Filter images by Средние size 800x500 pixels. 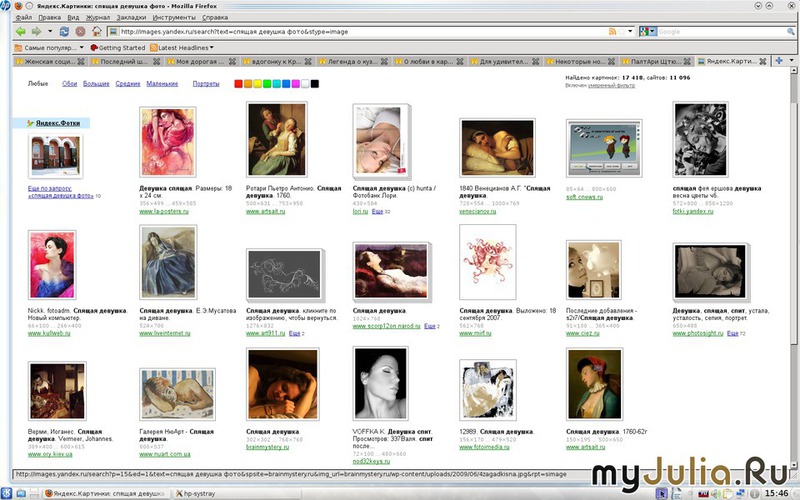(x=128, y=84)
